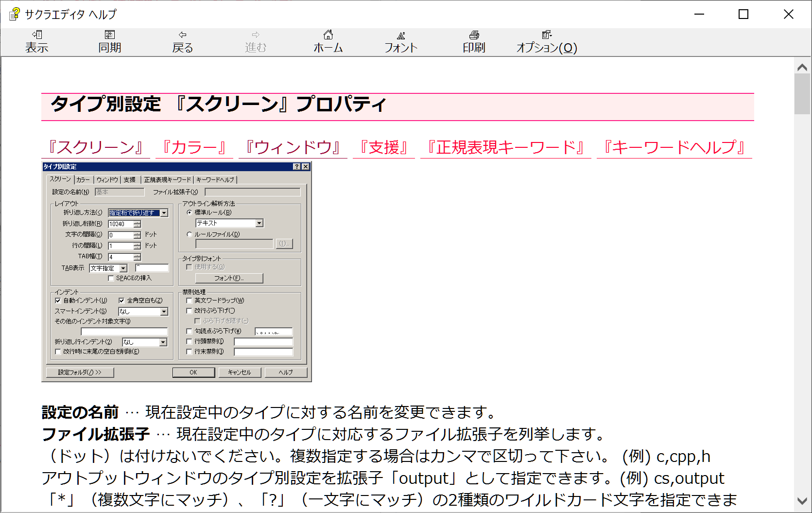
Task: Click the その他のインデント対象文字 input field
Action: pos(124,332)
